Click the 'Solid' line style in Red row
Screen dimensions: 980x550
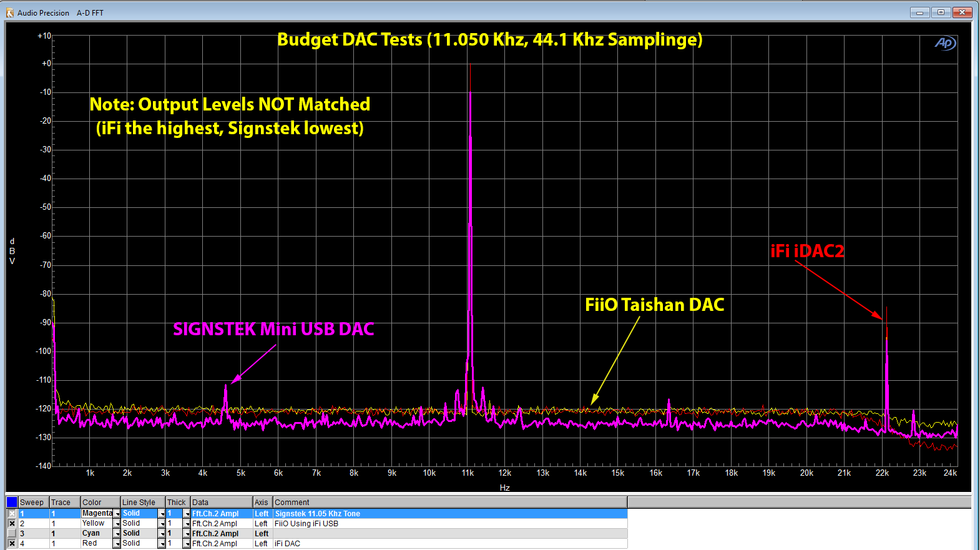(x=139, y=544)
